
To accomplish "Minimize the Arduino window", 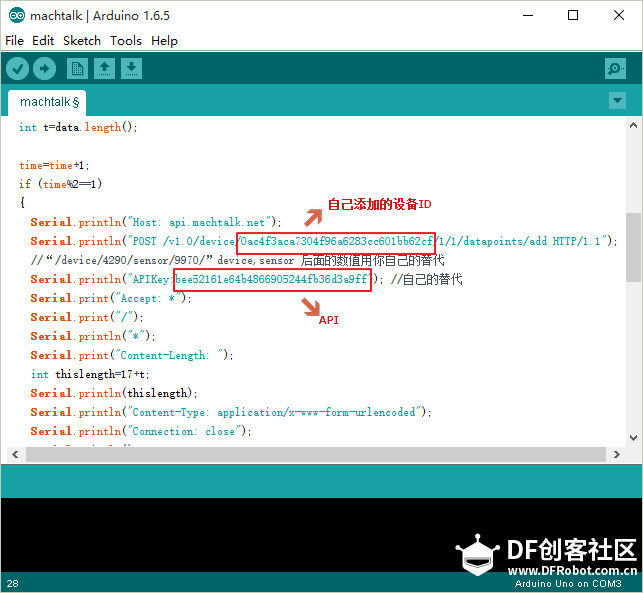I will (528, 16).
